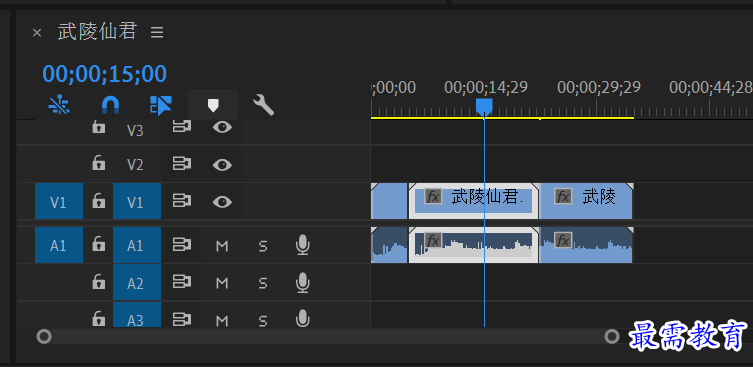This screenshot has height=367, width=753.
Task: Toggle A3 track targeting
Action: pos(137,315)
